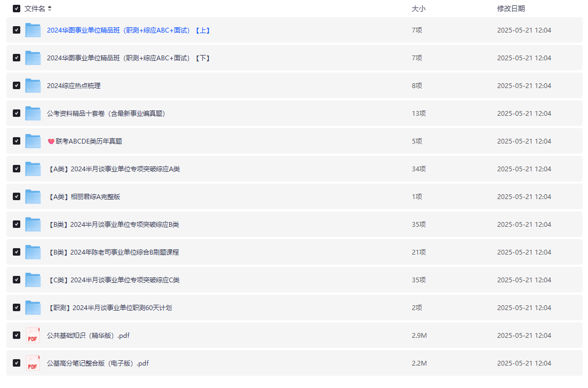Click the sort arrows next to 文件名
This screenshot has height=388, width=588.
[50, 9]
